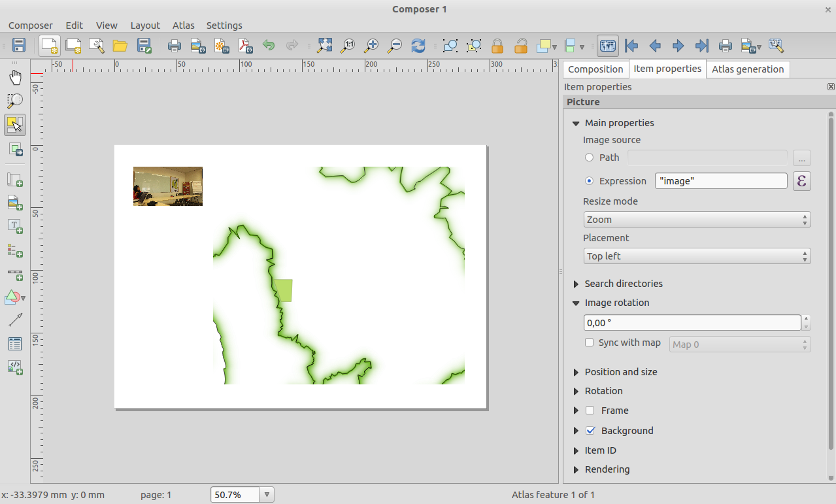This screenshot has height=504, width=836.
Task: Click the Refresh view icon
Action: coord(418,46)
